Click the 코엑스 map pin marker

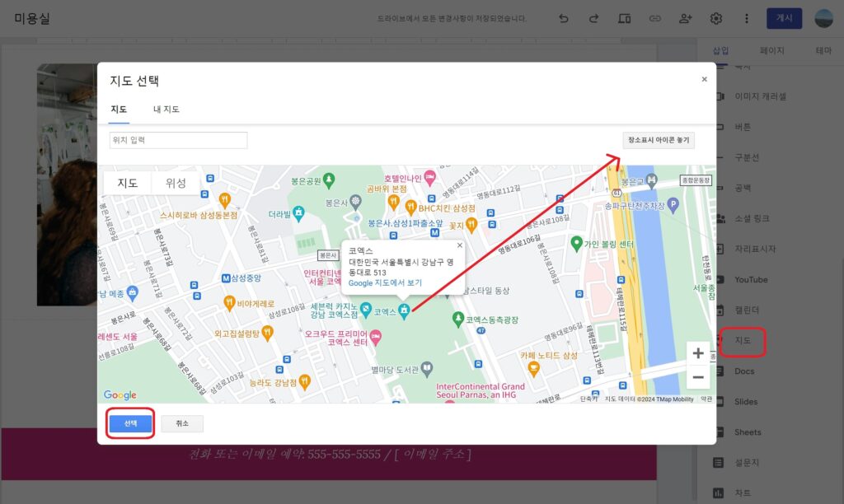pos(404,310)
